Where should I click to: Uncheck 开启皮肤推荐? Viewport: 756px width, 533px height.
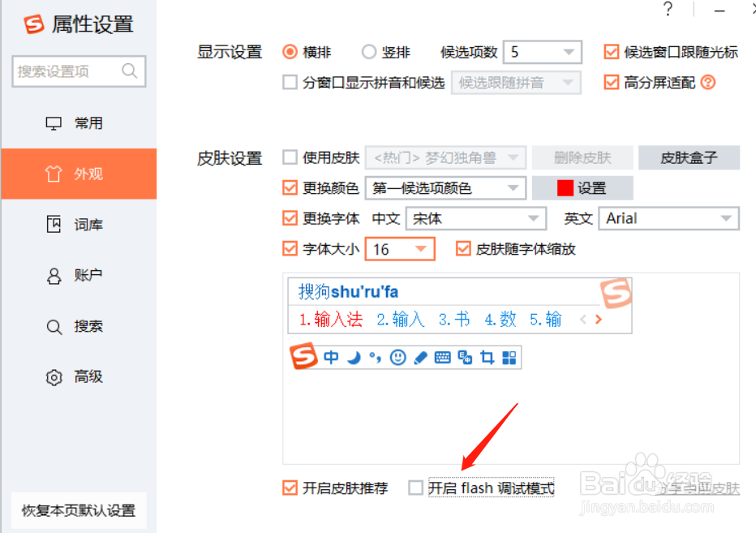(x=290, y=488)
